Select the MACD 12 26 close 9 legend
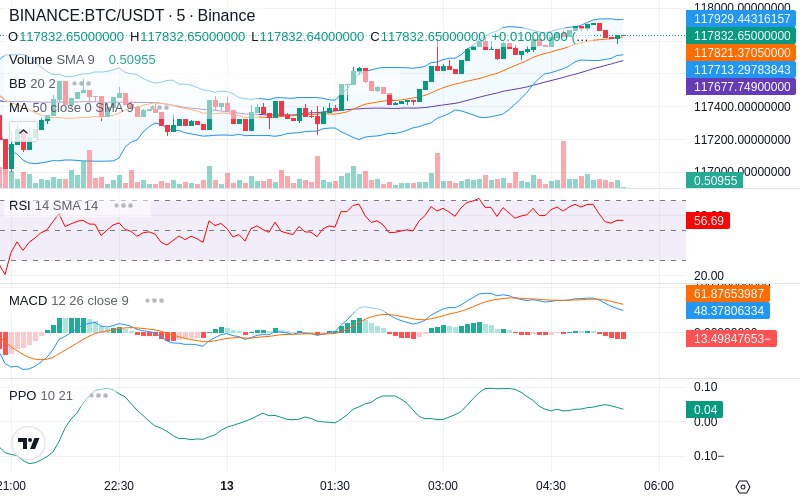The height and width of the screenshot is (500, 800). pos(68,301)
